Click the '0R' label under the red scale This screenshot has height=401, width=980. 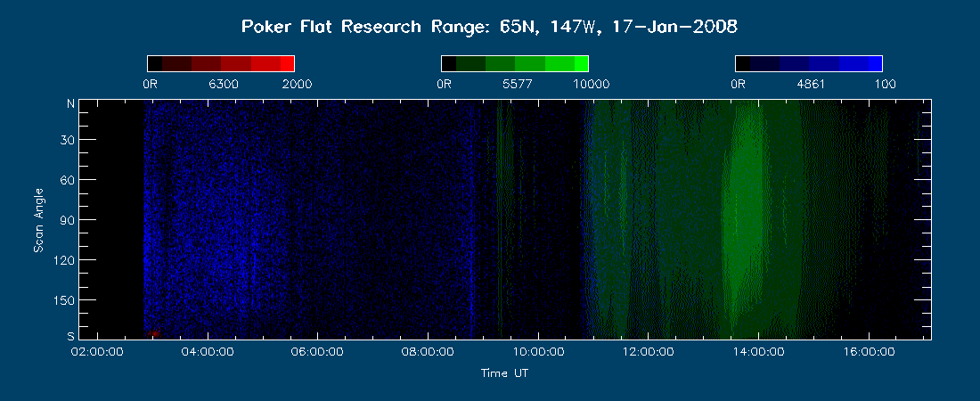[150, 85]
